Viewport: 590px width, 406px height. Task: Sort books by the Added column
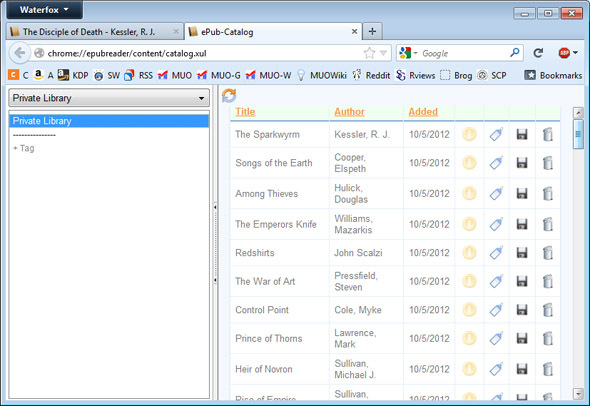pyautogui.click(x=423, y=112)
